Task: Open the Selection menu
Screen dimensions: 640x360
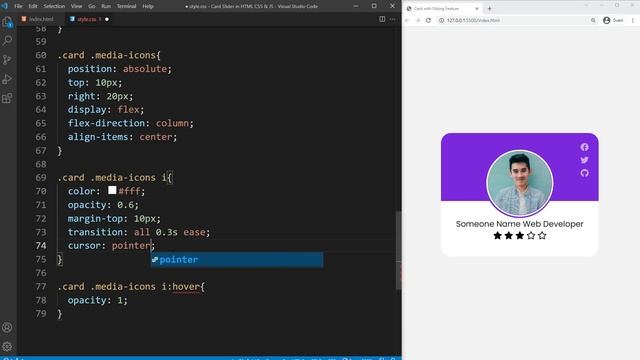Action: tap(54, 6)
